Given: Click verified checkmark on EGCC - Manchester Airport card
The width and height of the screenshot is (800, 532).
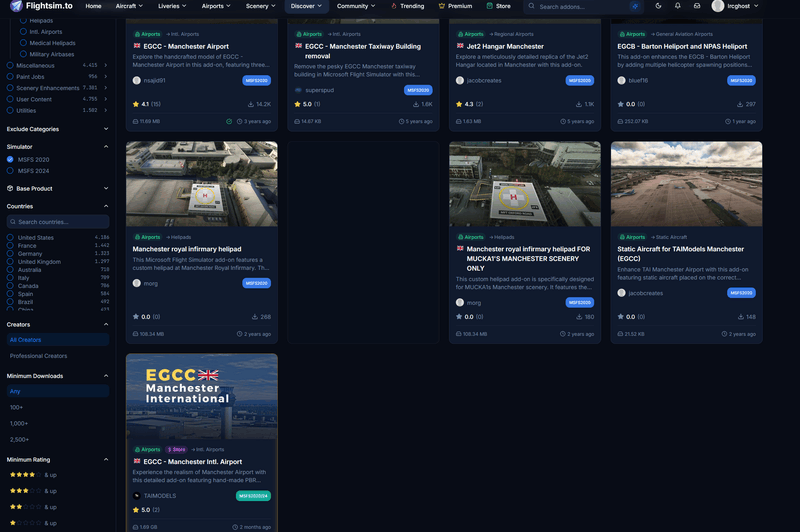Looking at the screenshot, I should (x=229, y=121).
